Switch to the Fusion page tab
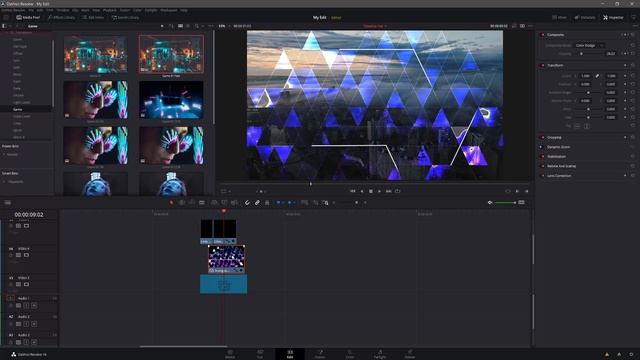The height and width of the screenshot is (360, 640). pyautogui.click(x=320, y=354)
